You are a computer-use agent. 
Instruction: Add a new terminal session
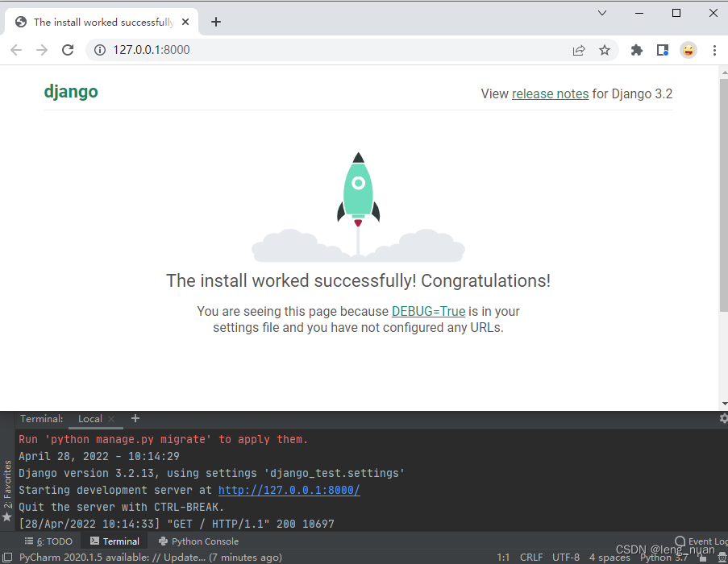pos(135,418)
